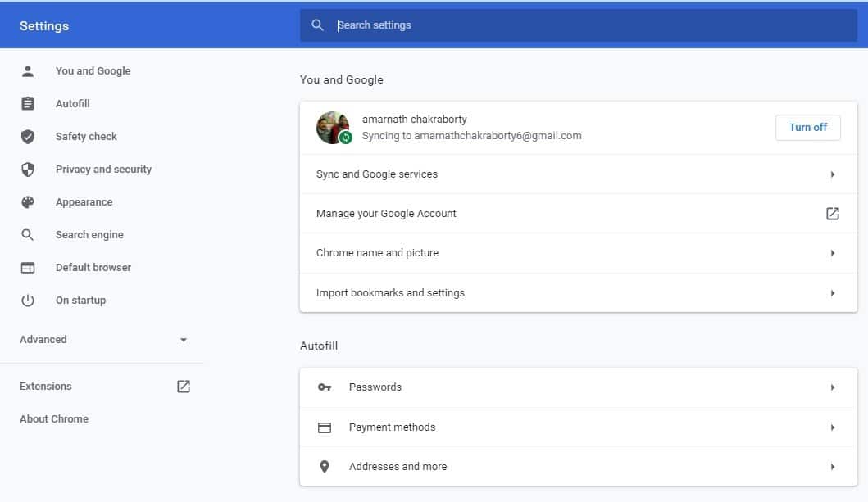Click Manage your Google Account text
The image size is (868, 502).
click(386, 214)
